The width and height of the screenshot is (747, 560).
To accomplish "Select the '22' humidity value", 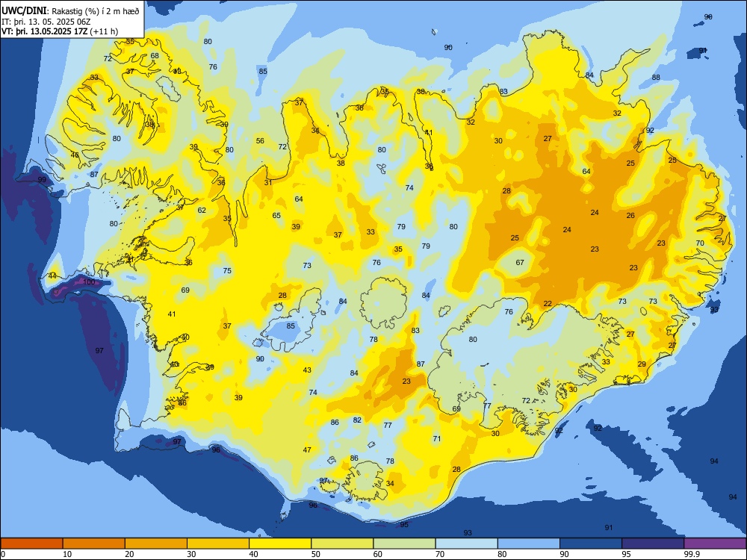I will [548, 304].
